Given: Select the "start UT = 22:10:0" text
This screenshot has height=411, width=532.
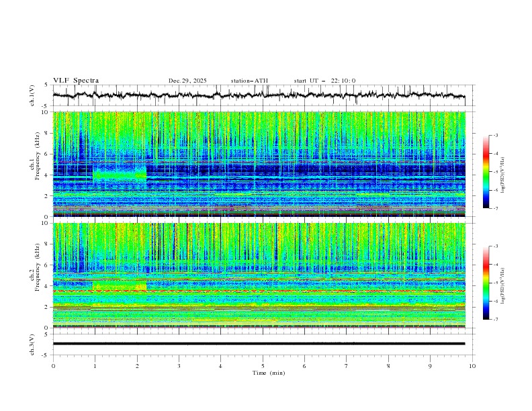Looking at the screenshot, I should coord(324,81).
